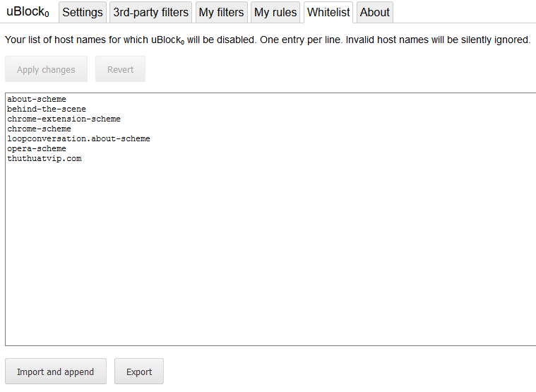Export the whitelist

click(139, 372)
